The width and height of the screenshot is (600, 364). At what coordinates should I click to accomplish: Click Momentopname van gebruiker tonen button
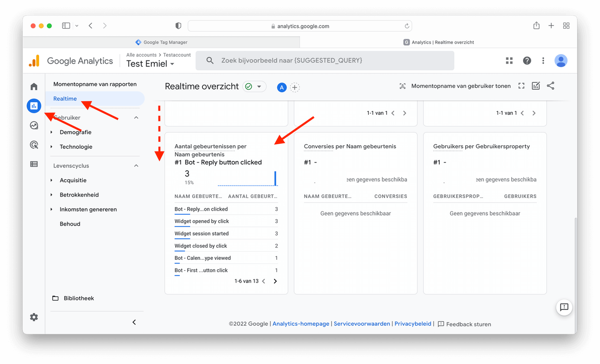(x=455, y=86)
